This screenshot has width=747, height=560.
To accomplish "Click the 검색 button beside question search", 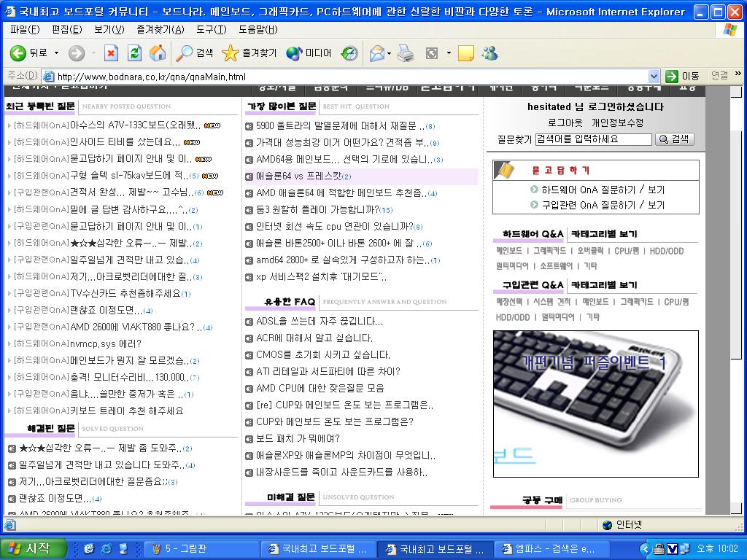I will pyautogui.click(x=675, y=139).
